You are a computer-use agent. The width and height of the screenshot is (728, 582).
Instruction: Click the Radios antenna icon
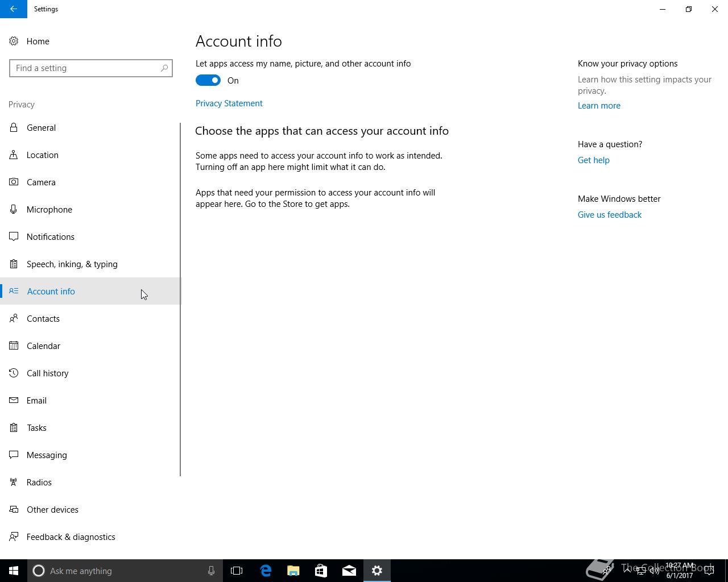pyautogui.click(x=14, y=483)
